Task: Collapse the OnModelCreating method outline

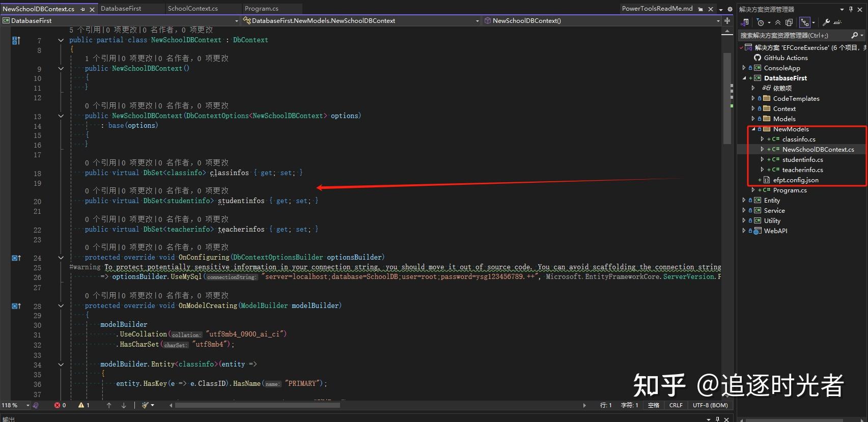Action: (61, 306)
